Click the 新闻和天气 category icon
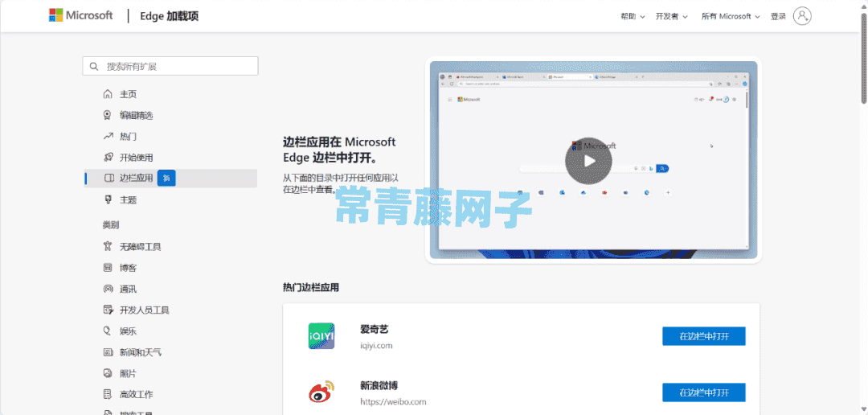The image size is (868, 415). tap(108, 351)
